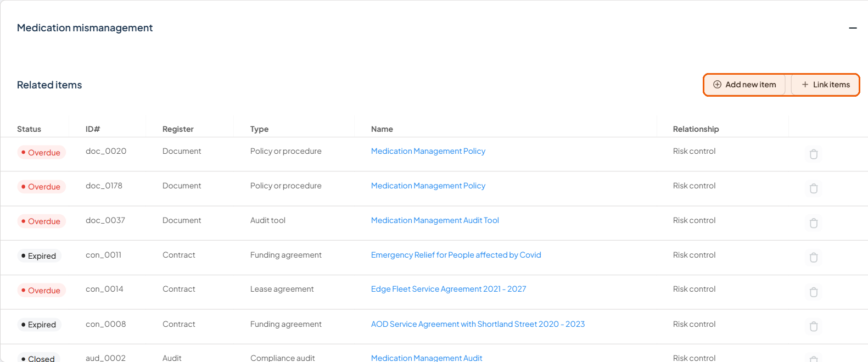Image resolution: width=868 pixels, height=362 pixels.
Task: Delete the doc_0020 row using its trash icon
Action: (x=814, y=154)
